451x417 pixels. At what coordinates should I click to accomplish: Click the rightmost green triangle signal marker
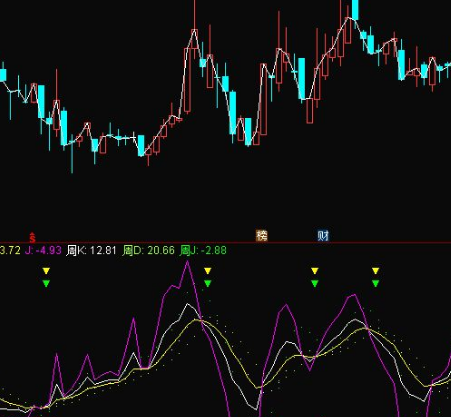pos(376,284)
